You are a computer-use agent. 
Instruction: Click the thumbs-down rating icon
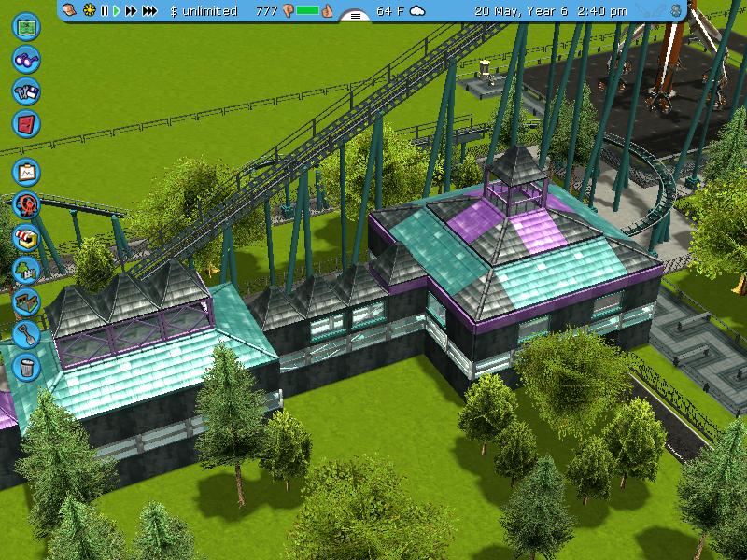288,10
